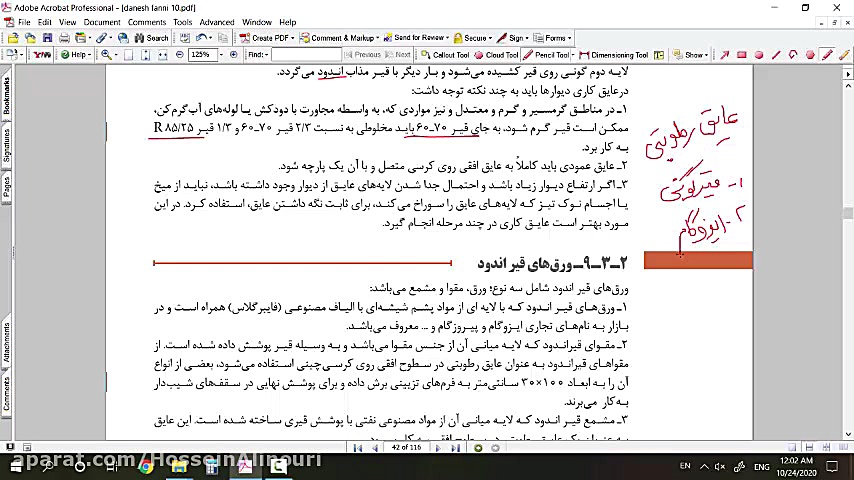The width and height of the screenshot is (854, 480).
Task: Go to first page navigation button
Action: 358,448
